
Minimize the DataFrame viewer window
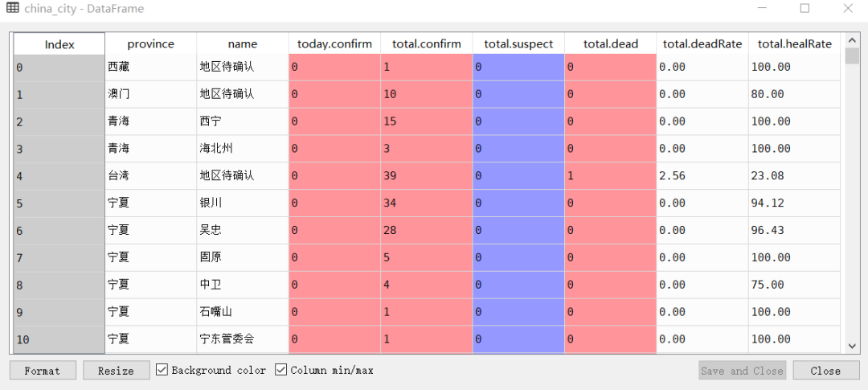point(762,8)
